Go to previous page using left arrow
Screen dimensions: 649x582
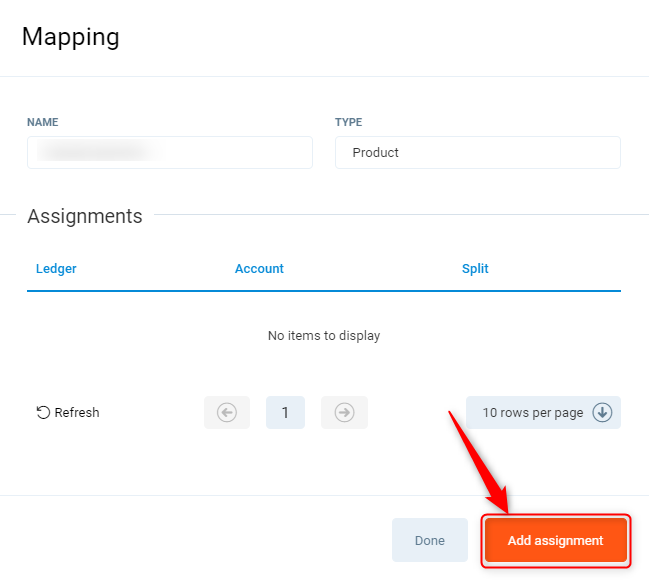pyautogui.click(x=227, y=412)
